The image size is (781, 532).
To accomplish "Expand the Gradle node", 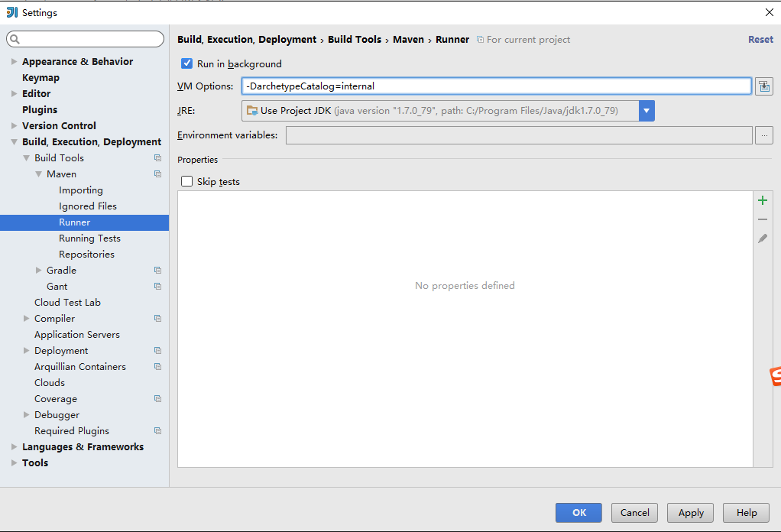I will click(x=38, y=270).
